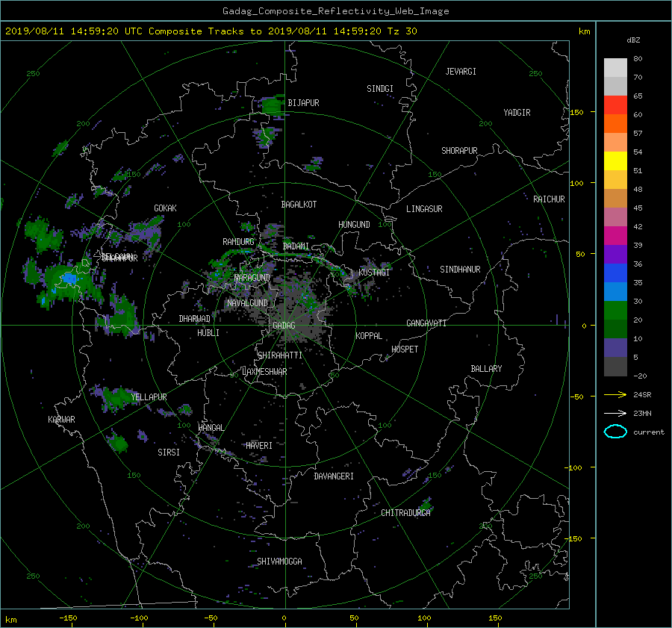
Task: Click the KARWAR city label
Action: coord(61,420)
